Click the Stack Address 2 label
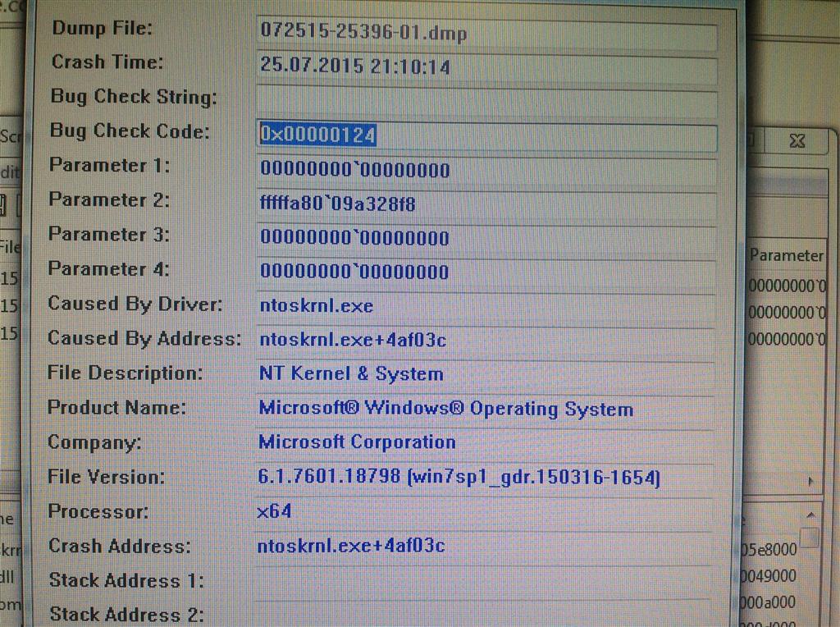 pyautogui.click(x=127, y=614)
